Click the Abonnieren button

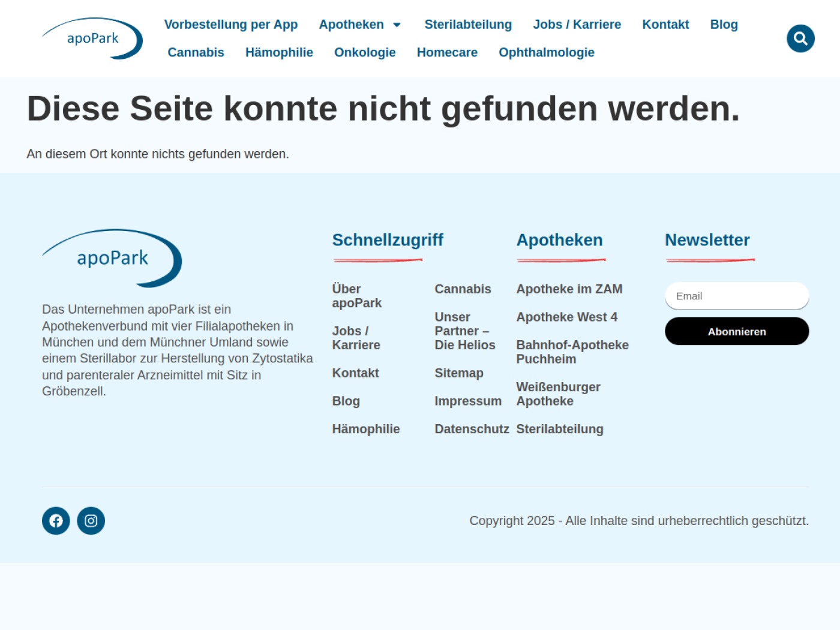coord(737,331)
